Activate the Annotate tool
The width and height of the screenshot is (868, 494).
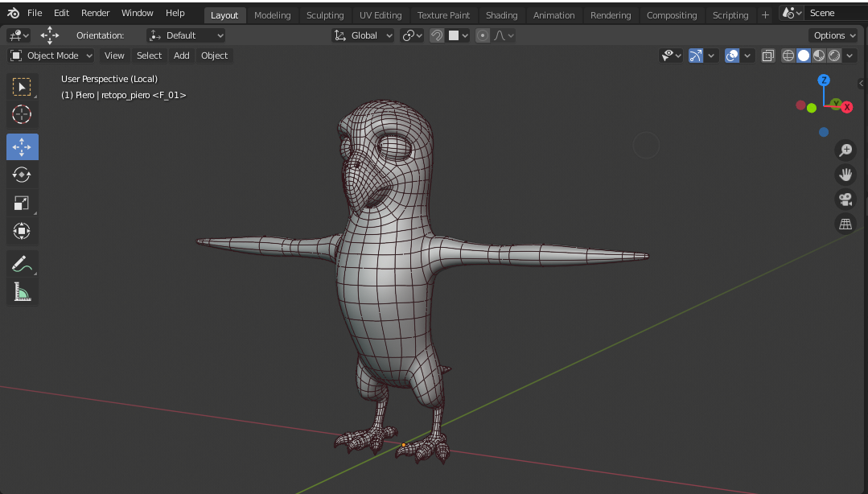pyautogui.click(x=22, y=263)
